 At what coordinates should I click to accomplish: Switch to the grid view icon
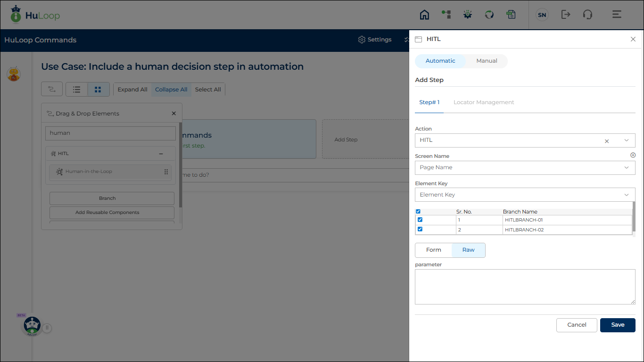[x=98, y=90]
